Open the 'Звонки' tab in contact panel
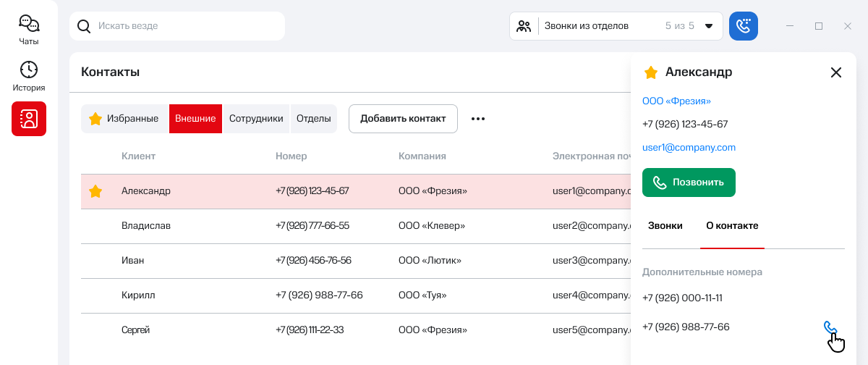 (665, 226)
